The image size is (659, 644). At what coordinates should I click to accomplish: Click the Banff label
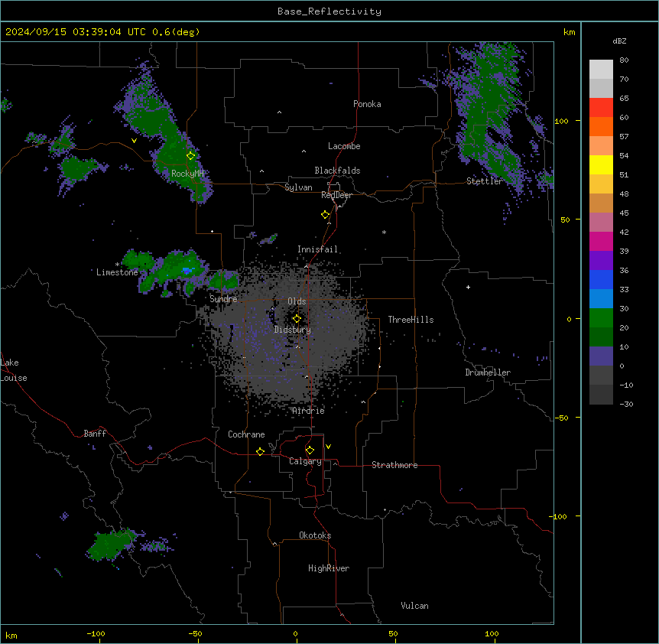95,434
